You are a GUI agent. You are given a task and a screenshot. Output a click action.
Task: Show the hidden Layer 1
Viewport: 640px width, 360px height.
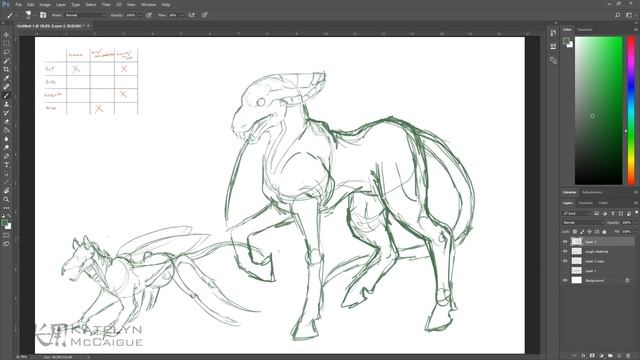point(565,271)
